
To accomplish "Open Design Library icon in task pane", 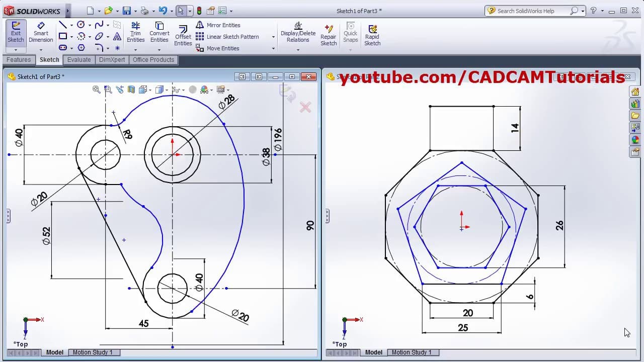I will coord(635,104).
